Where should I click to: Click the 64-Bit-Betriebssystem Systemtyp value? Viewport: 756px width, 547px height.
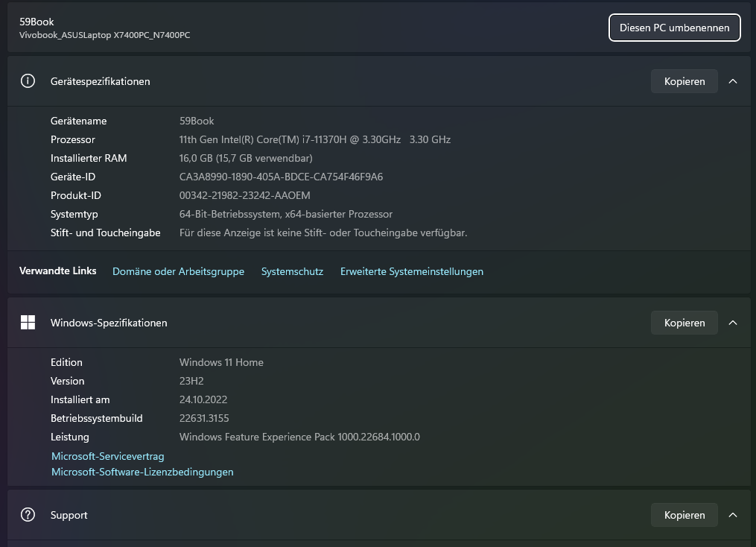click(x=286, y=214)
